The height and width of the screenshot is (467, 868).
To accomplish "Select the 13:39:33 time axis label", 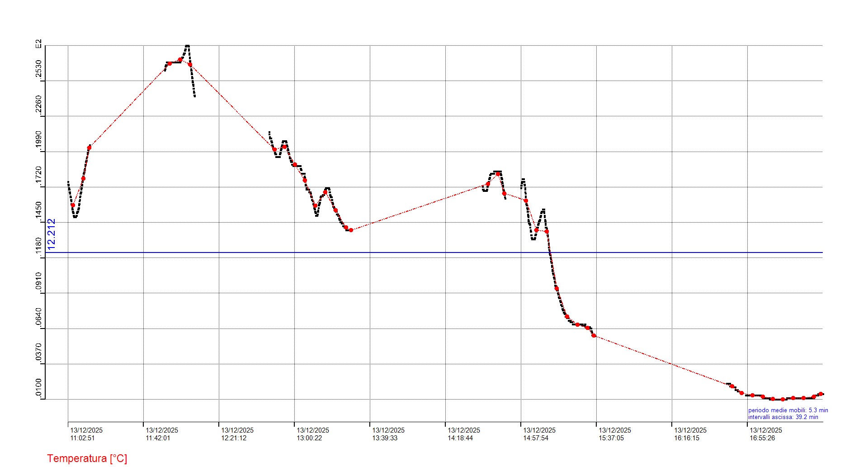I will [x=385, y=438].
